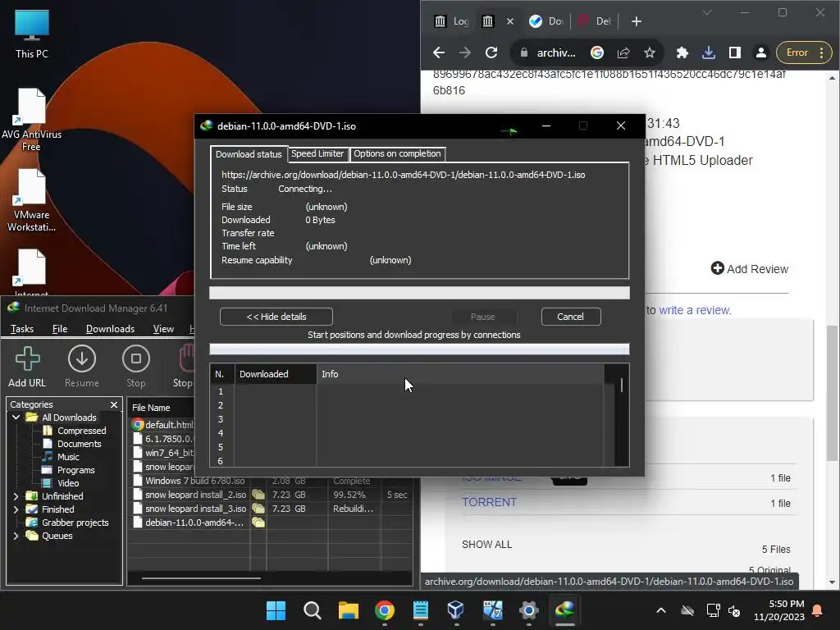Open Chrome profile avatar icon
The width and height of the screenshot is (840, 630).
(x=760, y=52)
